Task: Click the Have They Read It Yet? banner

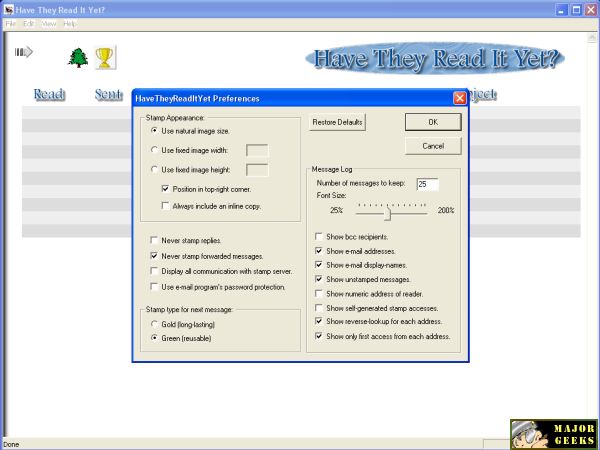Action: tap(435, 59)
